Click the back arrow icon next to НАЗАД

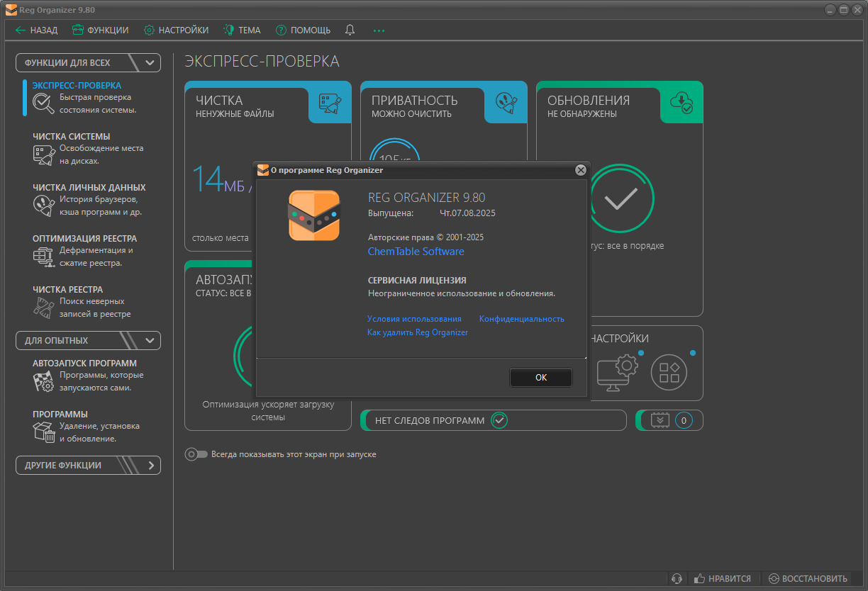[x=21, y=30]
